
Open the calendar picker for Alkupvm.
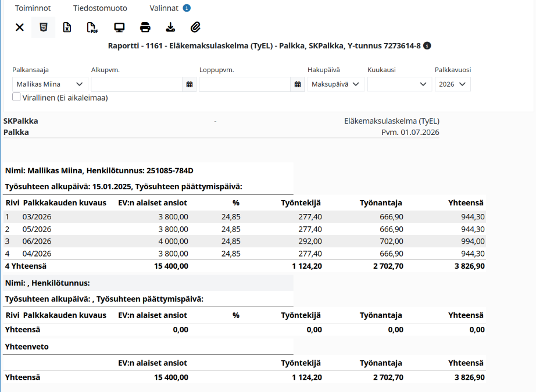[190, 84]
